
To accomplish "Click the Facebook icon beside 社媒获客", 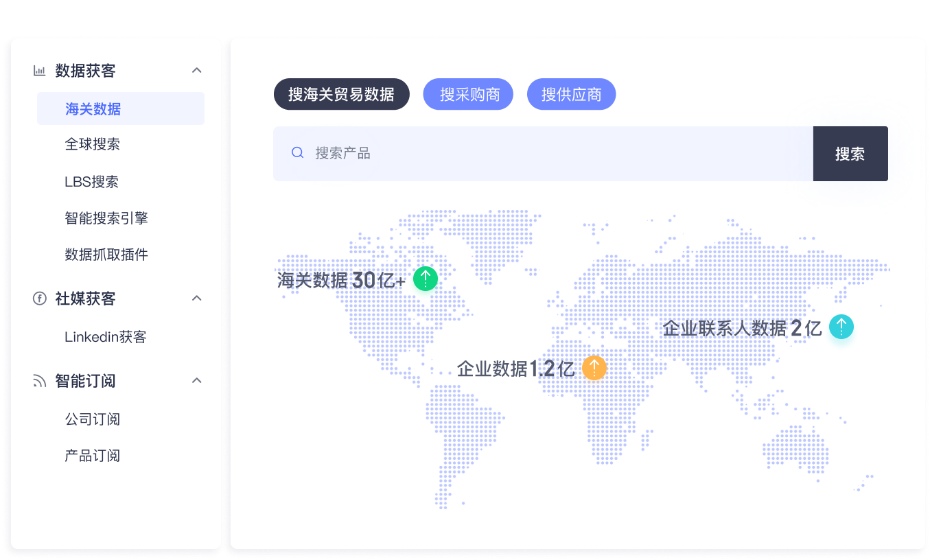I will [40, 299].
